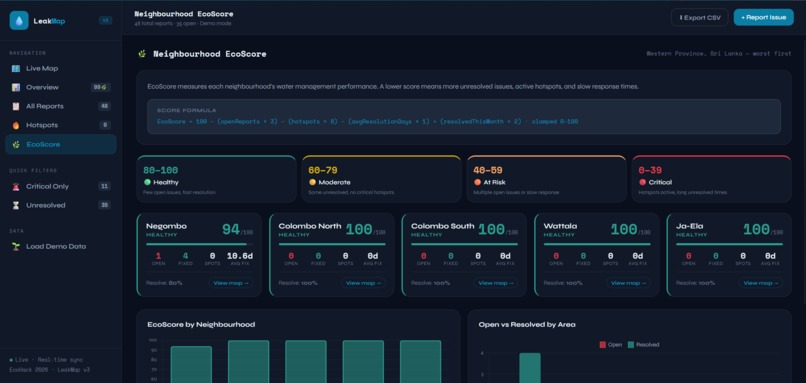Toggle the Resolved legend in chart
Viewport: 806px width, 383px height.
643,344
